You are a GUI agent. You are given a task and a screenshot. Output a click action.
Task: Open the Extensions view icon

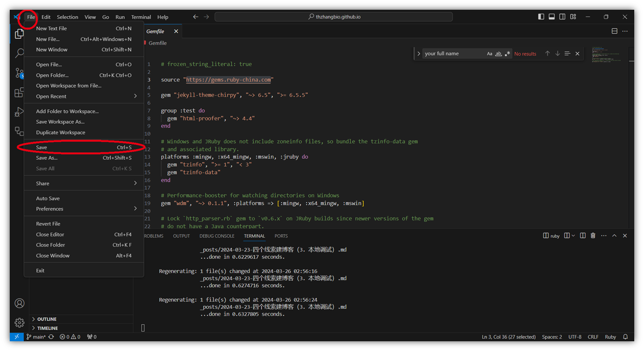(x=20, y=92)
